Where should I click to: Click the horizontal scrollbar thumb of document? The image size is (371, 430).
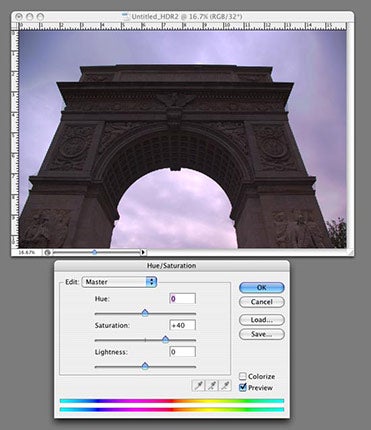point(94,252)
